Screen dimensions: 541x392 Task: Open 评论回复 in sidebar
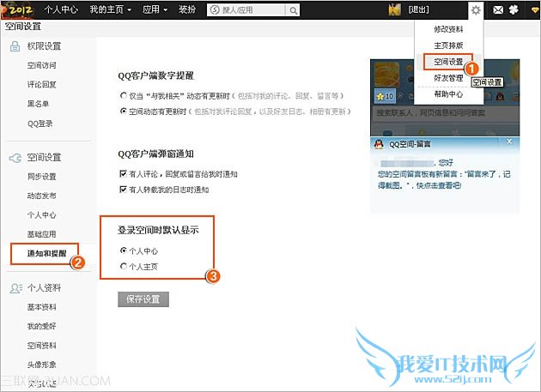coord(42,84)
